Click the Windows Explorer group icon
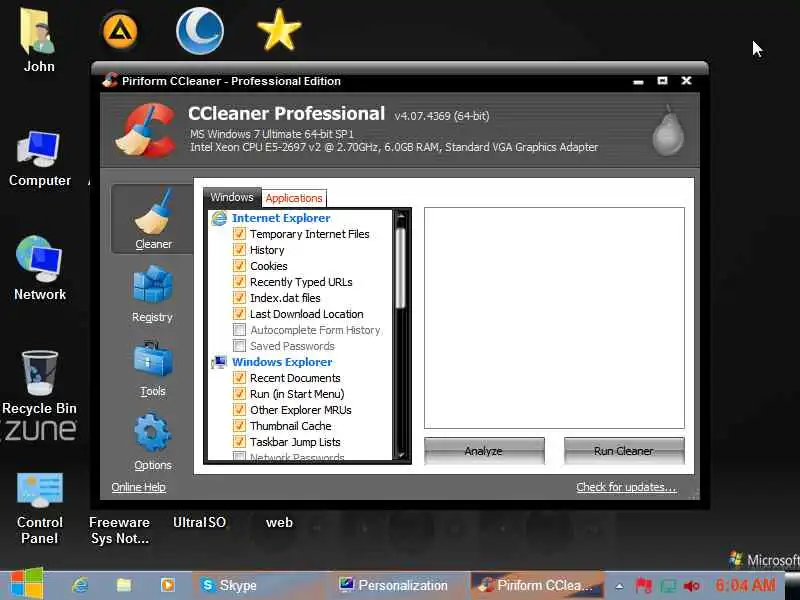Screen dimensions: 800x600 coord(219,362)
